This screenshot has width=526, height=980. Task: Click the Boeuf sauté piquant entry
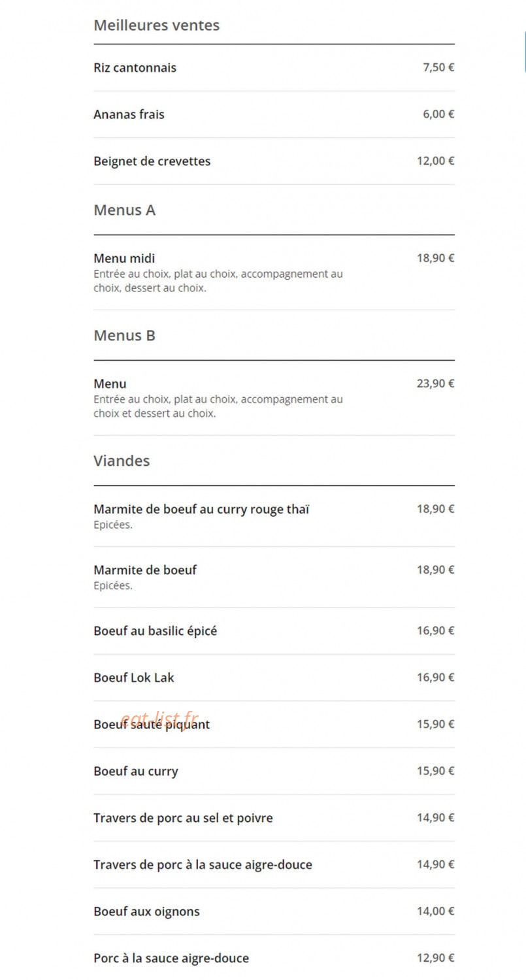coord(274,725)
